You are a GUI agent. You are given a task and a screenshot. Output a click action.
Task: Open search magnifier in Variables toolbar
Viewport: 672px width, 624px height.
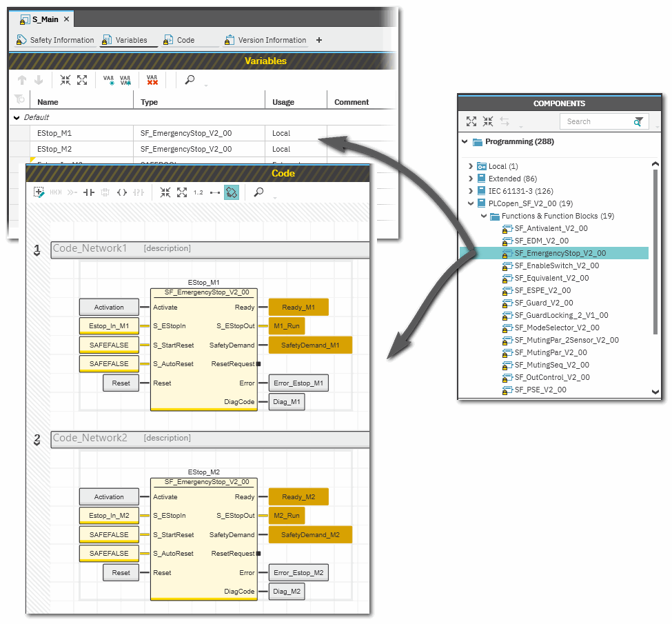point(190,80)
